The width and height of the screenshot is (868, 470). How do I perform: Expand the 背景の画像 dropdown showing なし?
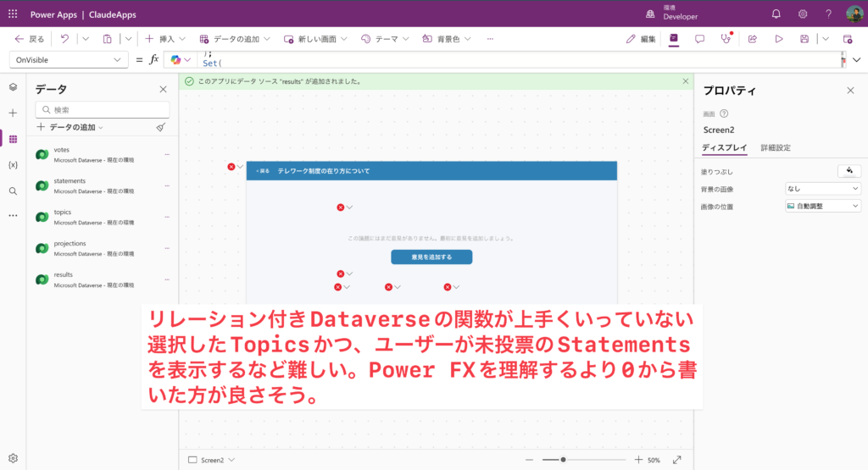point(822,189)
